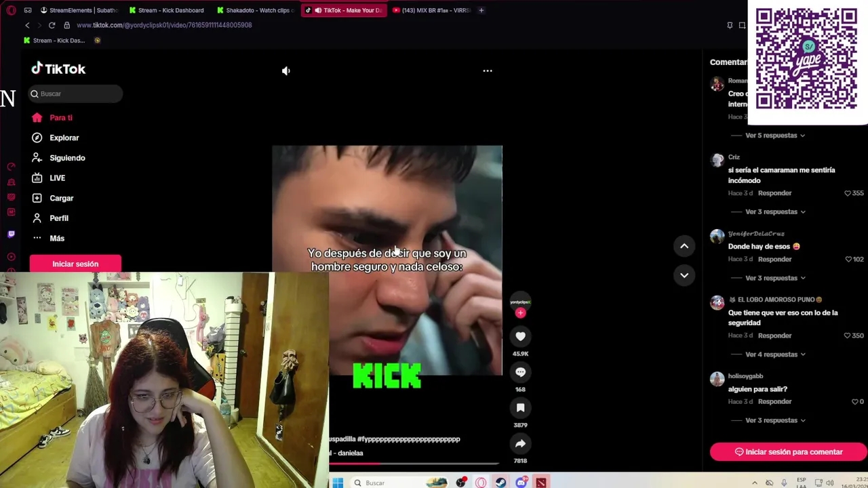
Task: Open the Explorar page
Action: [x=55, y=138]
